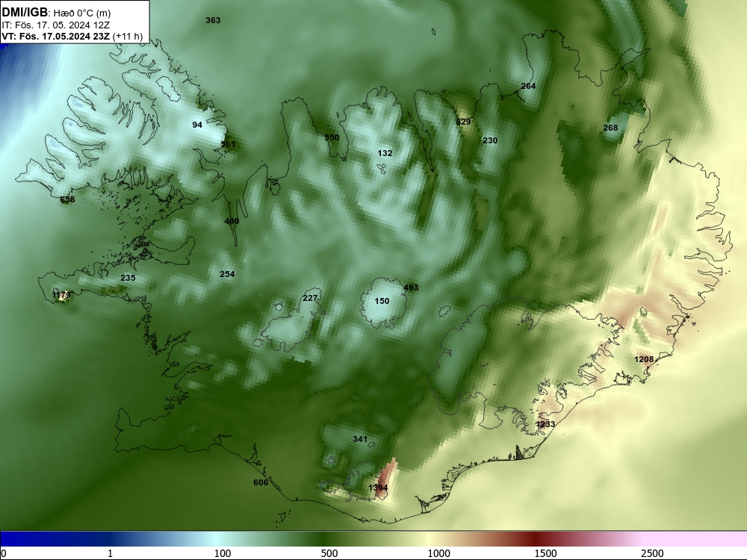Click the 235 value on Snæfellsnes

click(128, 278)
